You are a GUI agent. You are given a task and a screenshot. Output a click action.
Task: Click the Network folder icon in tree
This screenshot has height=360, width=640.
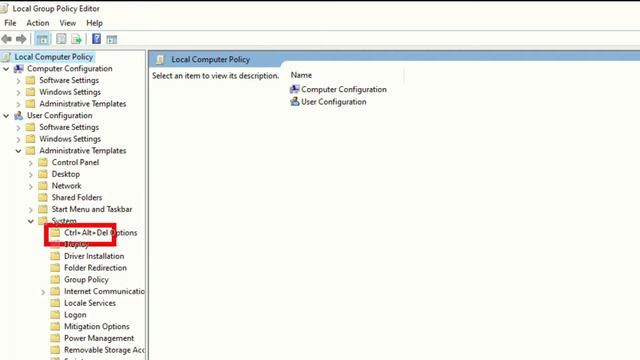click(x=43, y=186)
